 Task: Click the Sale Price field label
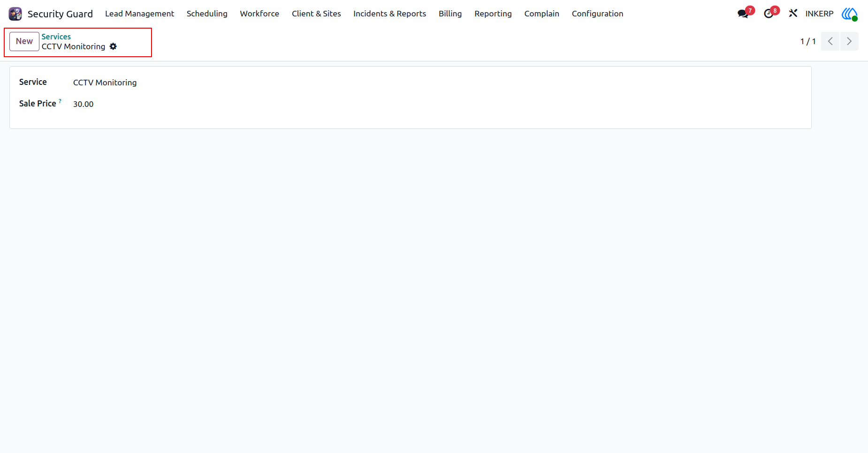point(38,104)
